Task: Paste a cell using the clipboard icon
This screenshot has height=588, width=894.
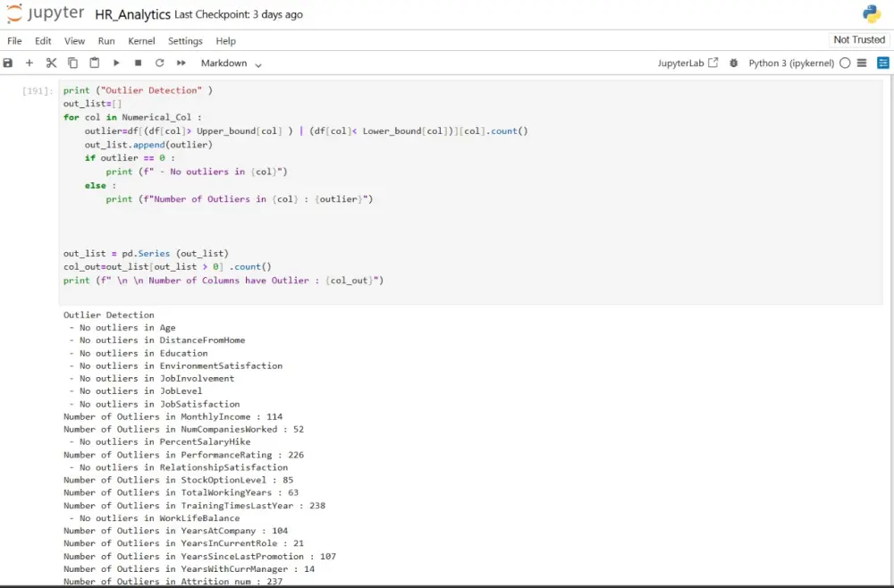Action: (94, 63)
